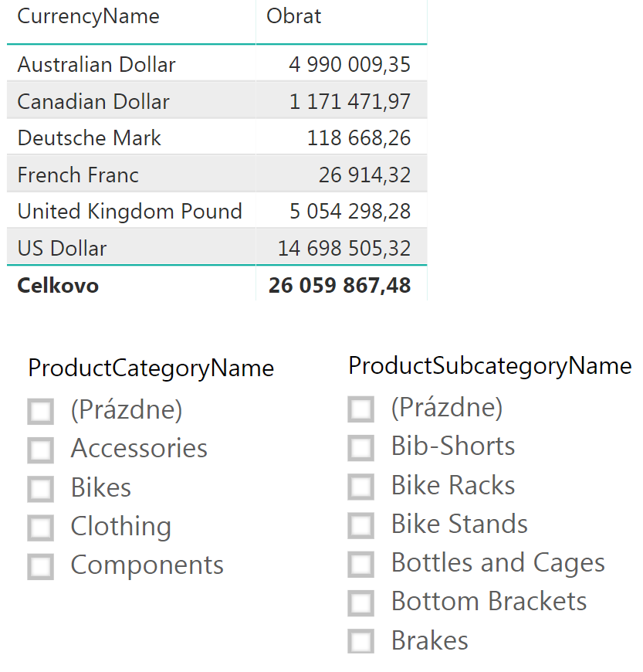Enable the Bottles and Cages checkbox

pyautogui.click(x=360, y=564)
